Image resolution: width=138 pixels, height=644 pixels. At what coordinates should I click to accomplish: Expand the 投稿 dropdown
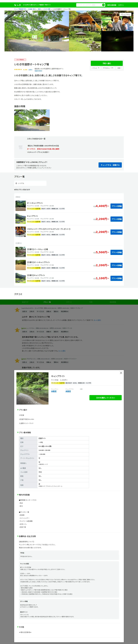click(120, 68)
